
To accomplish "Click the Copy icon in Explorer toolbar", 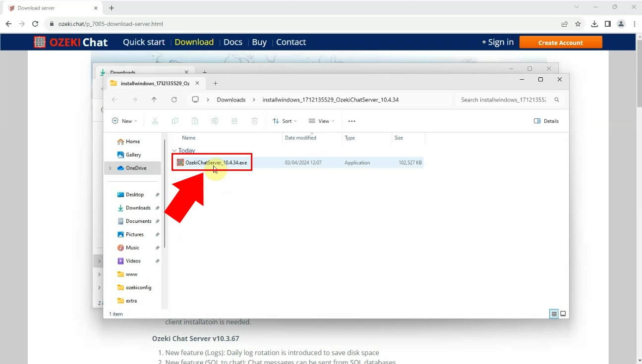I will pos(175,121).
